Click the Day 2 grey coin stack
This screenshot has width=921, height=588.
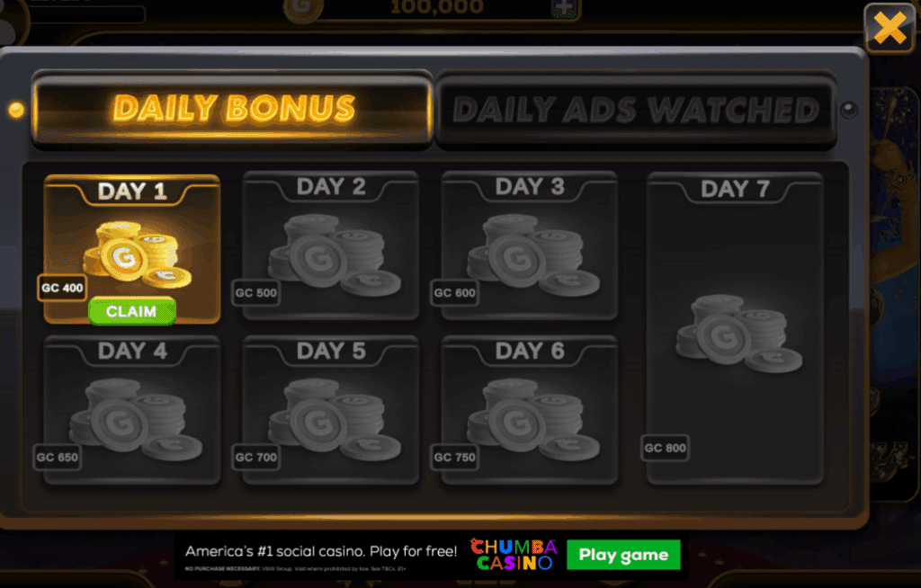coord(335,255)
